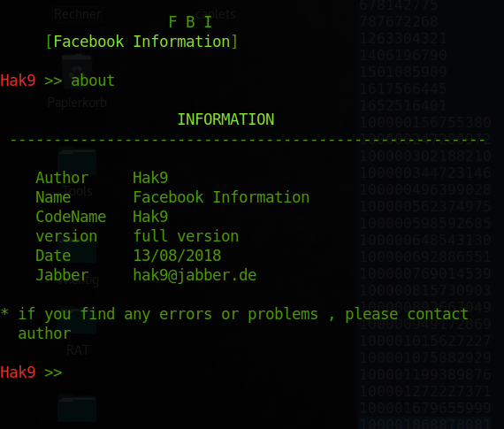Viewport: 504px width, 429px height.
Task: Click the empty Hak9 >> prompt line
Action: pos(31,372)
